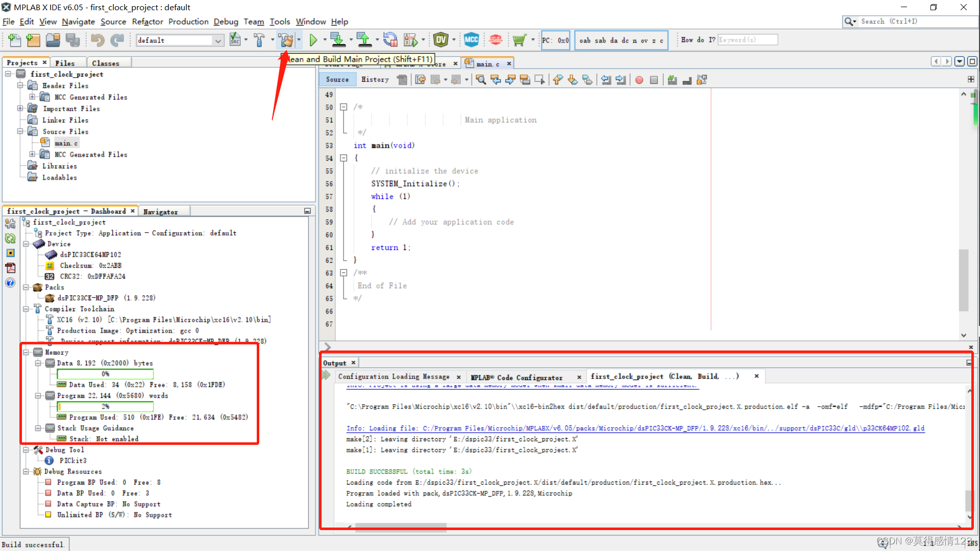The width and height of the screenshot is (980, 551).
Task: Open the default configuration dropdown
Action: 218,40
